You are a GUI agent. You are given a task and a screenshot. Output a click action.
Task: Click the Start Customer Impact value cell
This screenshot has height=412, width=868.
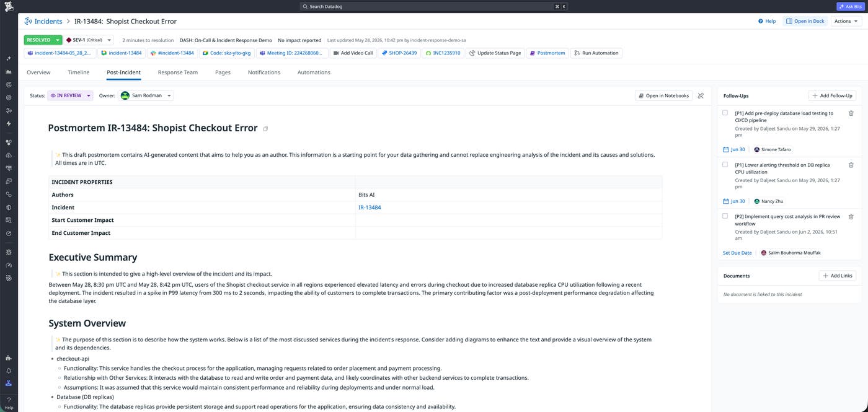pos(508,220)
